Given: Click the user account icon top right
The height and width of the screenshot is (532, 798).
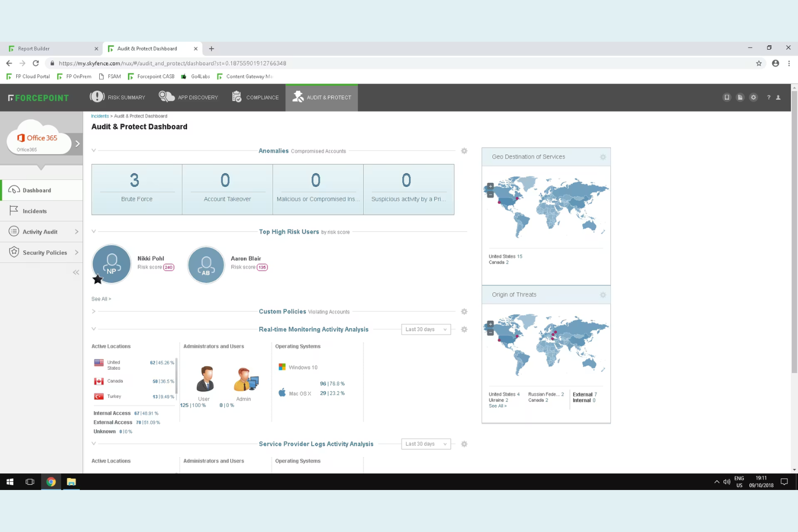Looking at the screenshot, I should pyautogui.click(x=778, y=97).
